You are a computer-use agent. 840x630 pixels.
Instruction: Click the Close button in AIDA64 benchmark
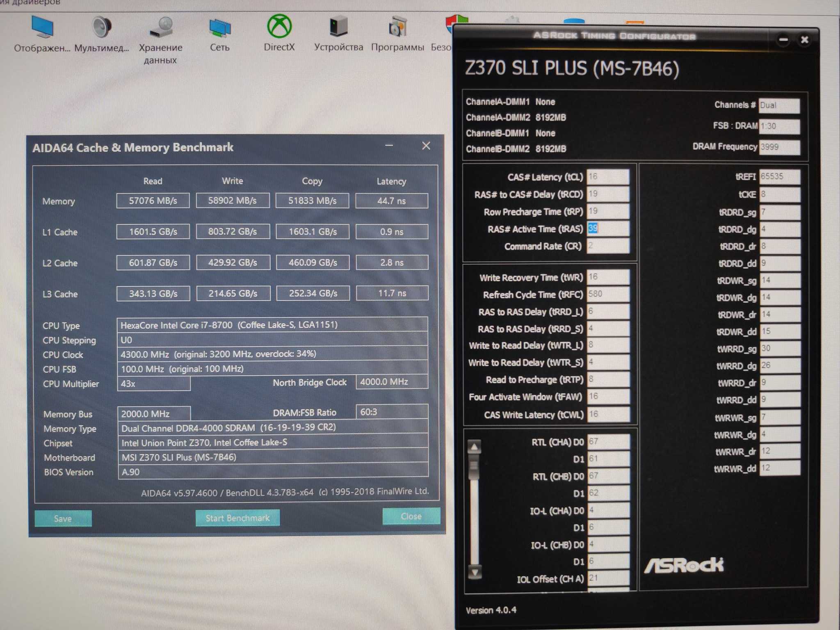click(x=411, y=516)
